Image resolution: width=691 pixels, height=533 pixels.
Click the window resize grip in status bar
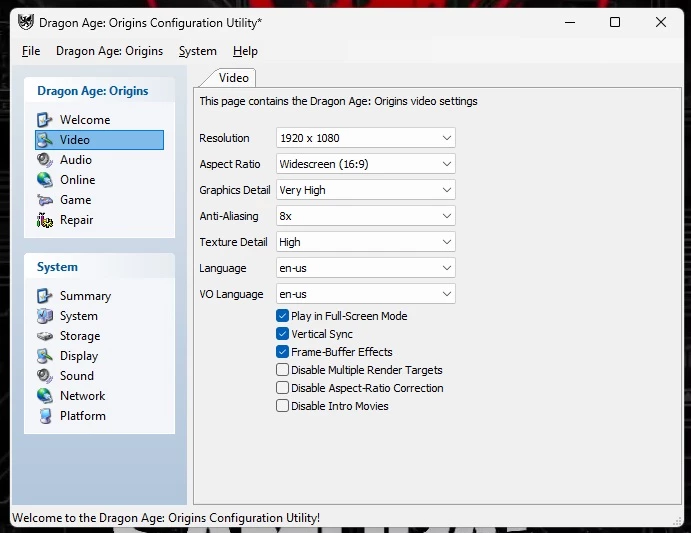677,521
